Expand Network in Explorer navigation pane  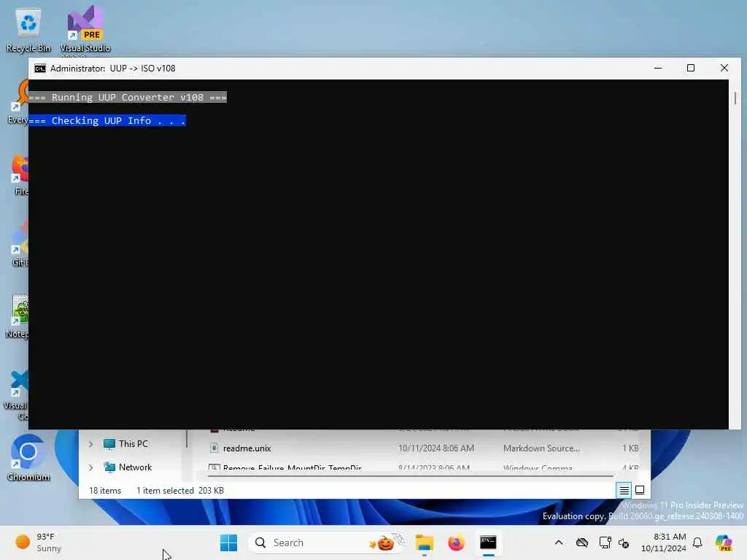(x=91, y=467)
